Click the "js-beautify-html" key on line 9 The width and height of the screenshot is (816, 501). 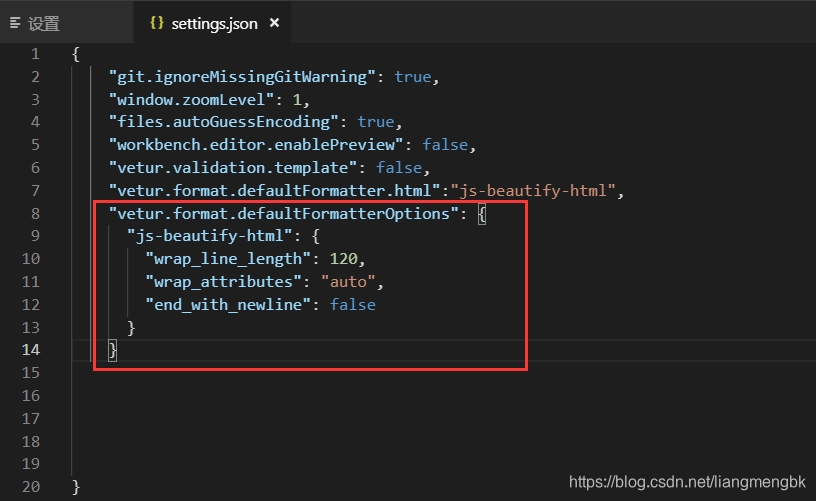pos(210,236)
